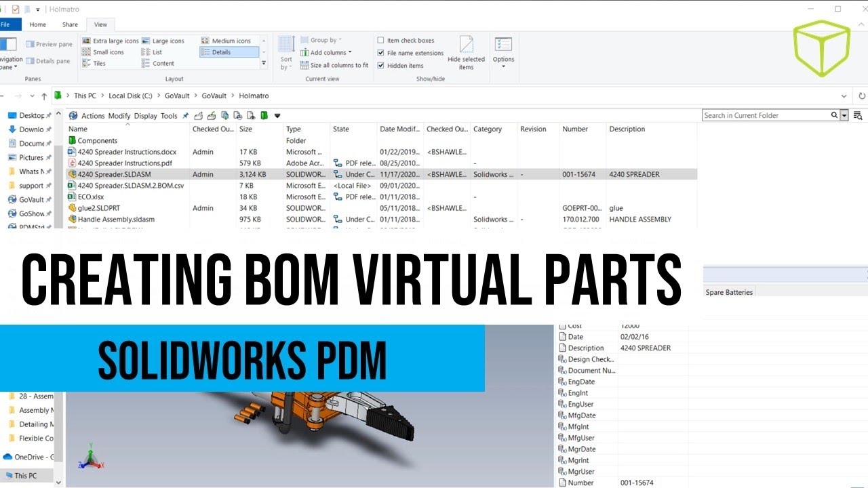Click the Components folder icon
Screen dimensions: 868x488
pos(73,141)
